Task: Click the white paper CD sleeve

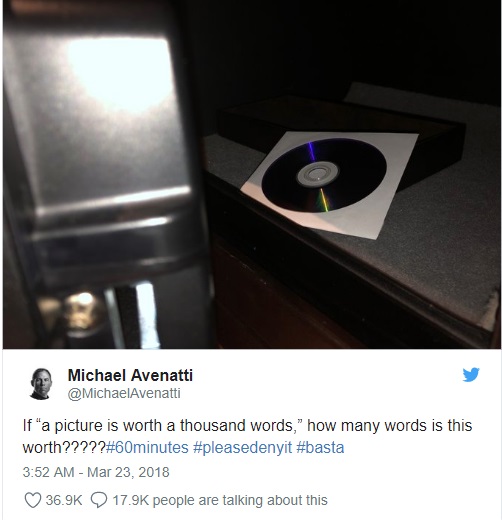Action: click(330, 184)
